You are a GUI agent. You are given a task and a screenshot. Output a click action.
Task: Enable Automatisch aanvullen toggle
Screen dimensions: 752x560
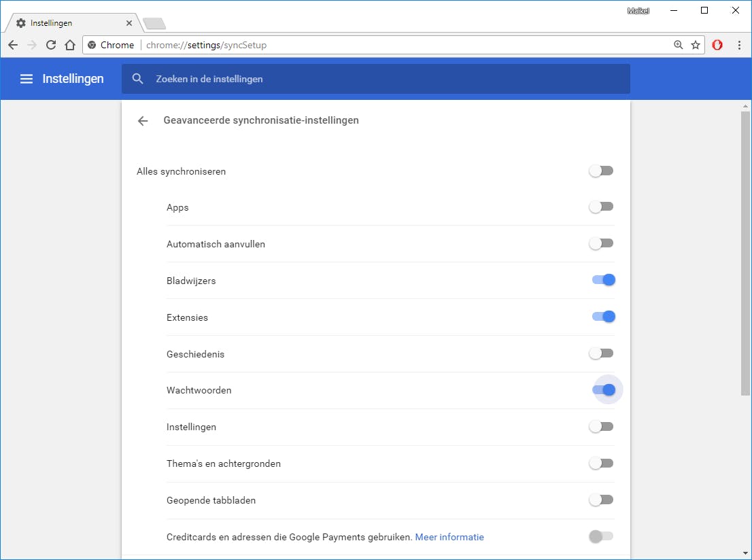pyautogui.click(x=602, y=243)
